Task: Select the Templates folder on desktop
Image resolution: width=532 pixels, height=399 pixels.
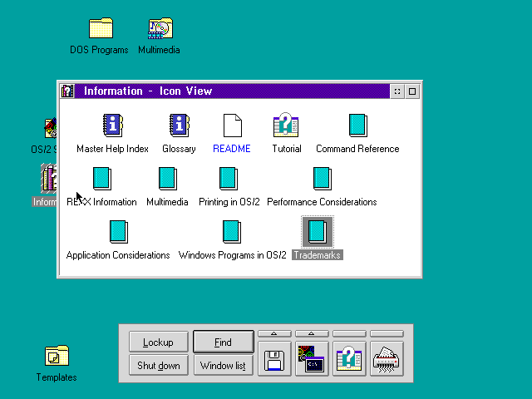Action: (57, 356)
